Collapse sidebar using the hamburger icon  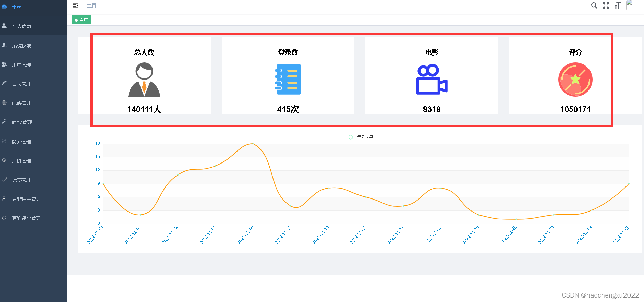(75, 5)
